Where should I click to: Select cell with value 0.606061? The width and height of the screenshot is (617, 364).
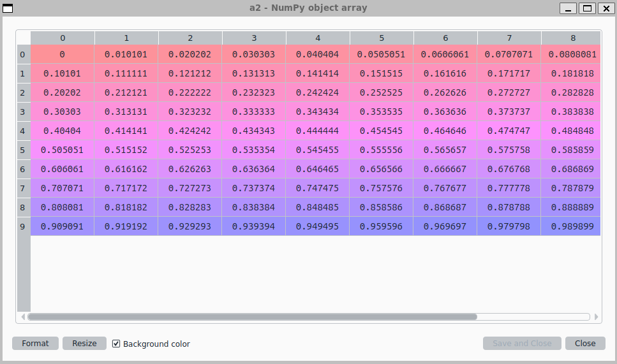pyautogui.click(x=63, y=169)
